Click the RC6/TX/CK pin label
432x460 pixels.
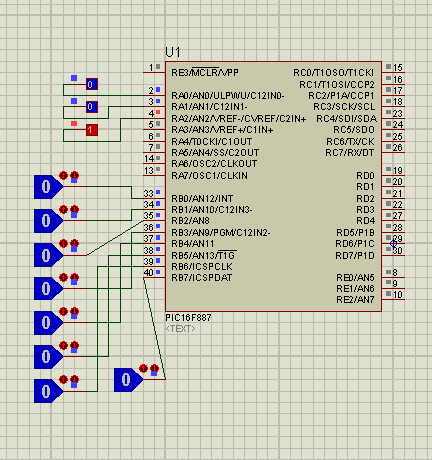350,141
